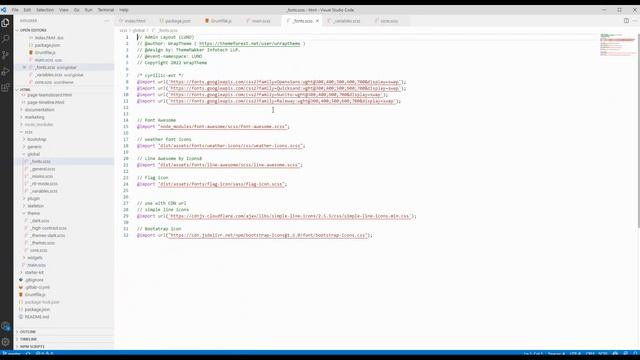The image size is (640, 360).
Task: Open the Run and Debug view
Action: (x=5, y=71)
